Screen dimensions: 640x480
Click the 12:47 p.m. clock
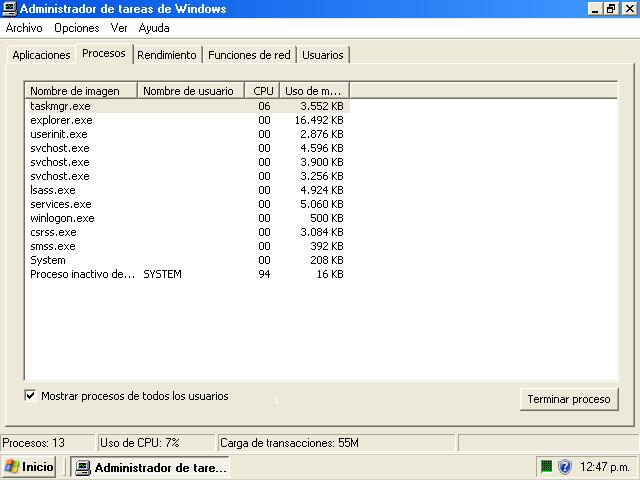coord(604,466)
